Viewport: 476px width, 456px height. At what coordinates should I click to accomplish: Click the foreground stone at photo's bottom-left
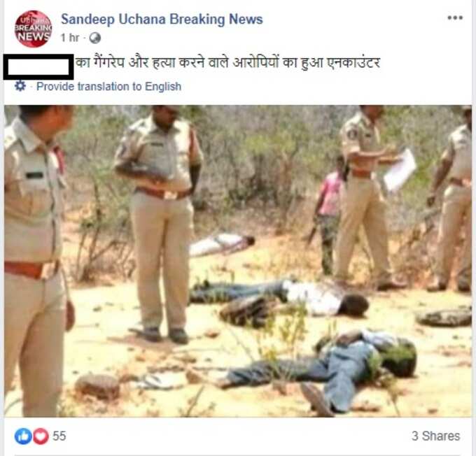click(97, 387)
